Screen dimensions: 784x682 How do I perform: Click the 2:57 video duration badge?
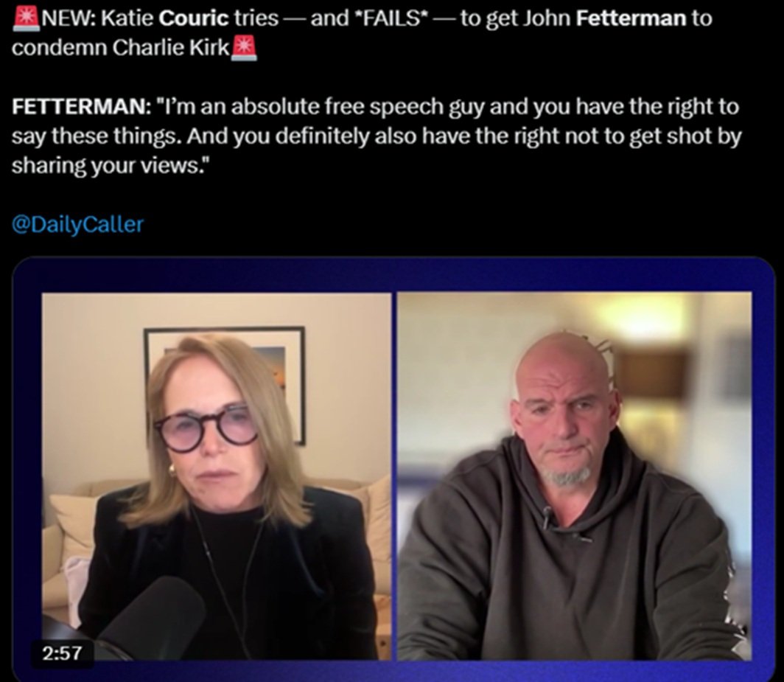[61, 653]
